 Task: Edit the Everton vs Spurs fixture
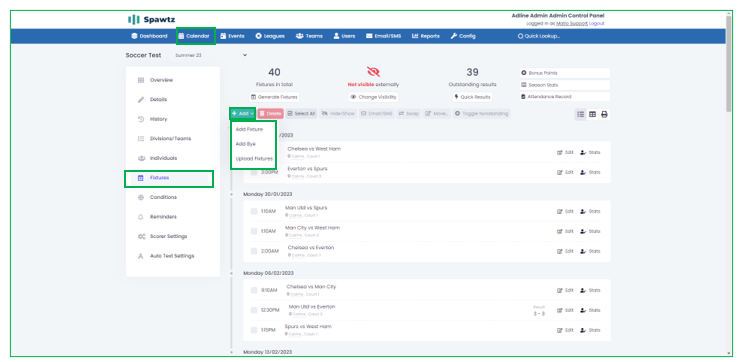[565, 172]
